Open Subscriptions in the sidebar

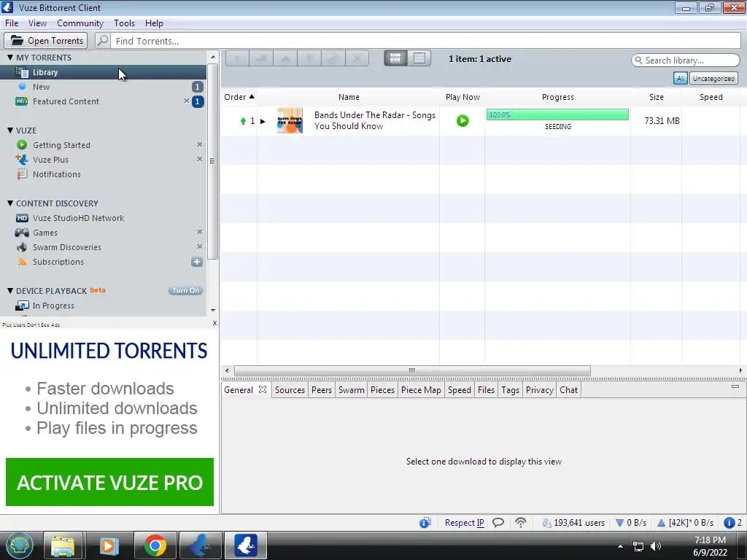[58, 262]
